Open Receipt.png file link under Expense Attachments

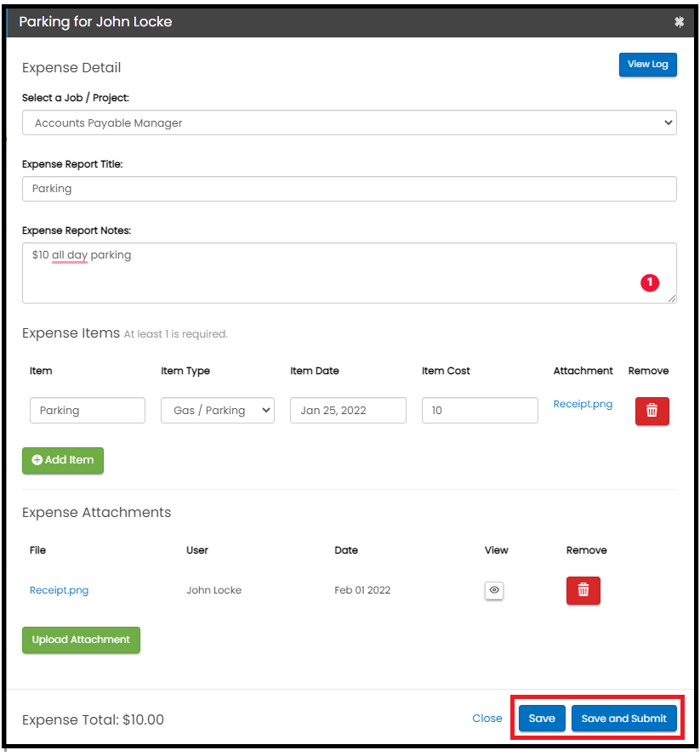click(x=60, y=590)
